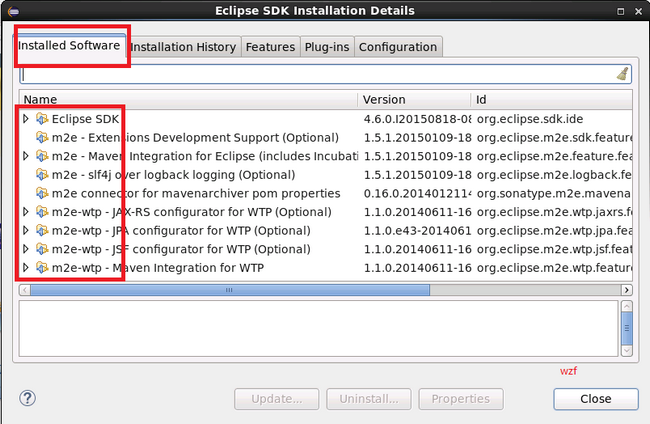Image resolution: width=650 pixels, height=424 pixels.
Task: Sort the list by Id column header
Action: pos(552,99)
